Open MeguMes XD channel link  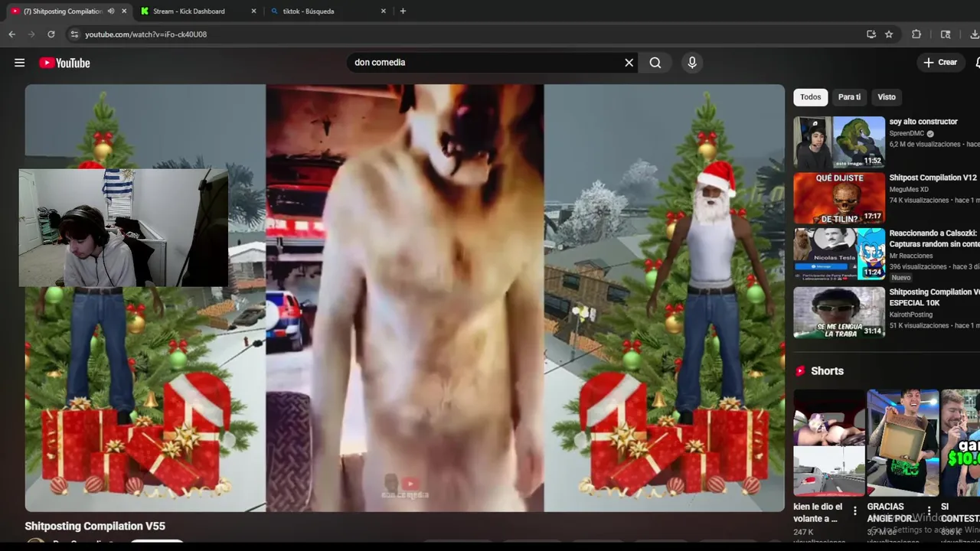[x=909, y=189]
